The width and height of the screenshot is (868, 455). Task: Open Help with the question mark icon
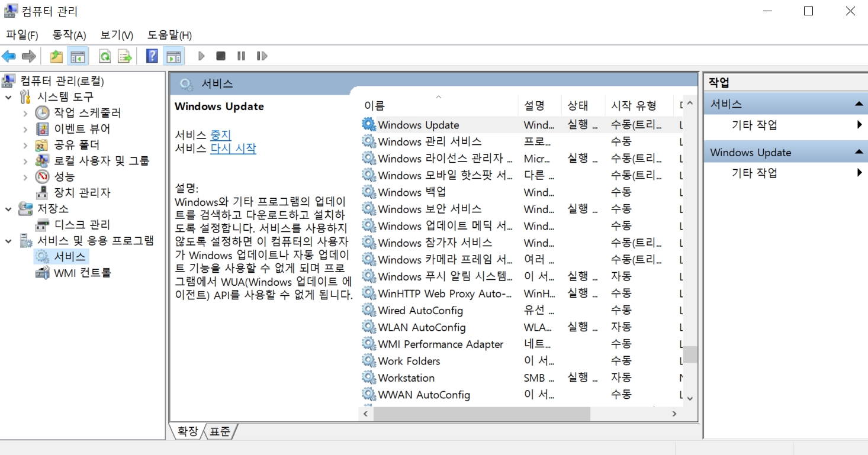[152, 56]
